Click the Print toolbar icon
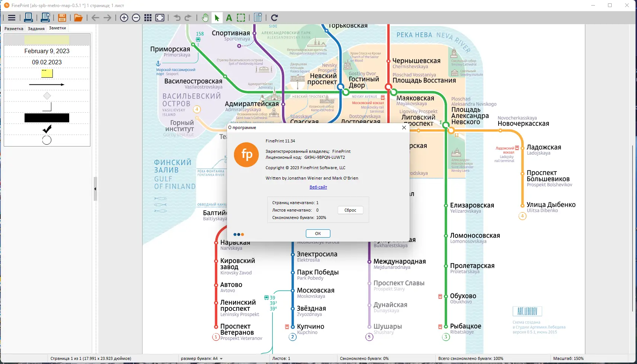The height and width of the screenshot is (364, 637). pyautogui.click(x=28, y=17)
